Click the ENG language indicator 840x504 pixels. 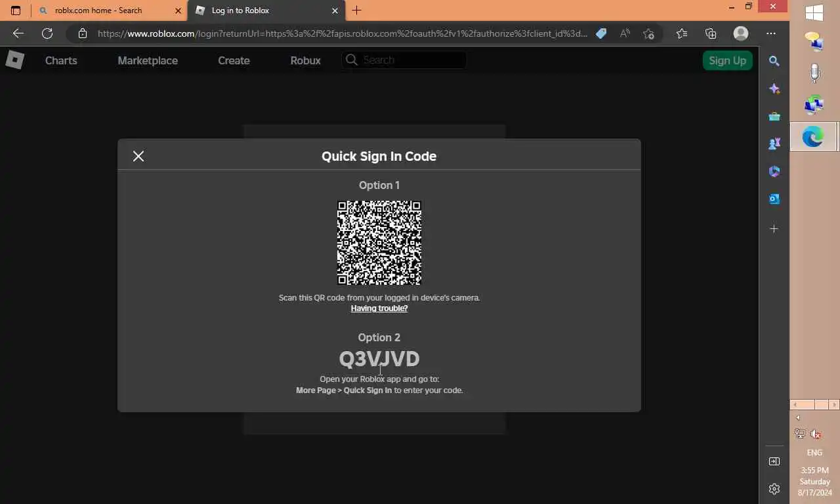(x=814, y=453)
